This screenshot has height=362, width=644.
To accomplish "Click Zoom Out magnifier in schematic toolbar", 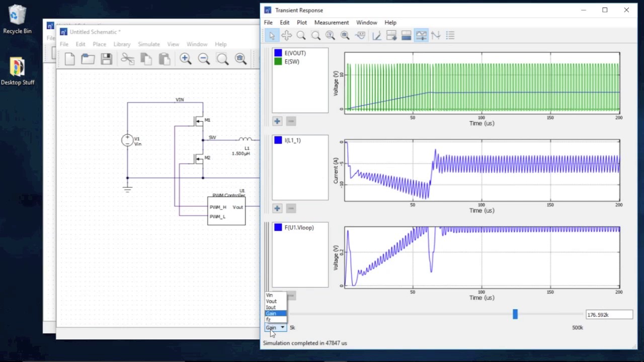I will pos(204,59).
